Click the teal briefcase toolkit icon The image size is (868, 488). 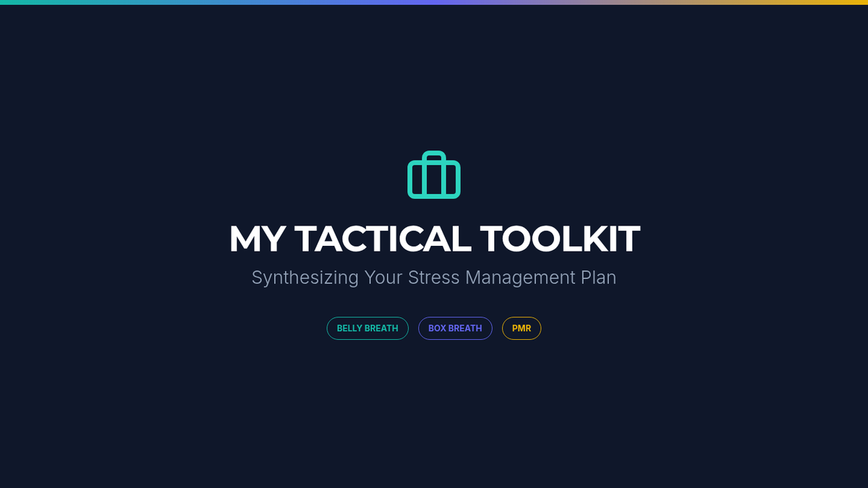tap(434, 177)
